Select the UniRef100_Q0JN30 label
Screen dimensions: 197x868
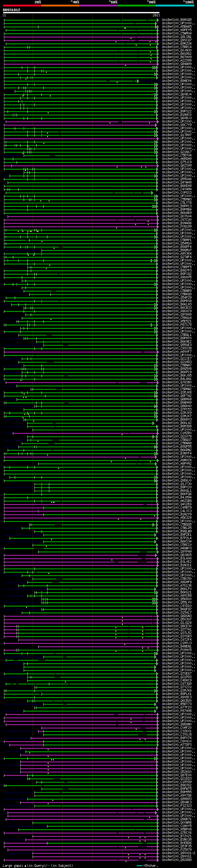[177, 50]
